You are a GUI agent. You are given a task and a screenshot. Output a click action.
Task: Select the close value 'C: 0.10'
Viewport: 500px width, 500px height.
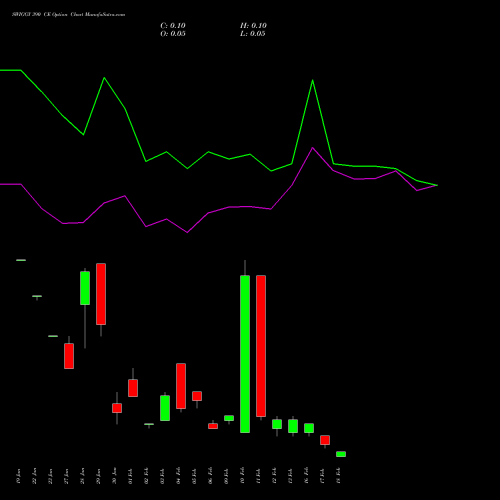click(173, 26)
